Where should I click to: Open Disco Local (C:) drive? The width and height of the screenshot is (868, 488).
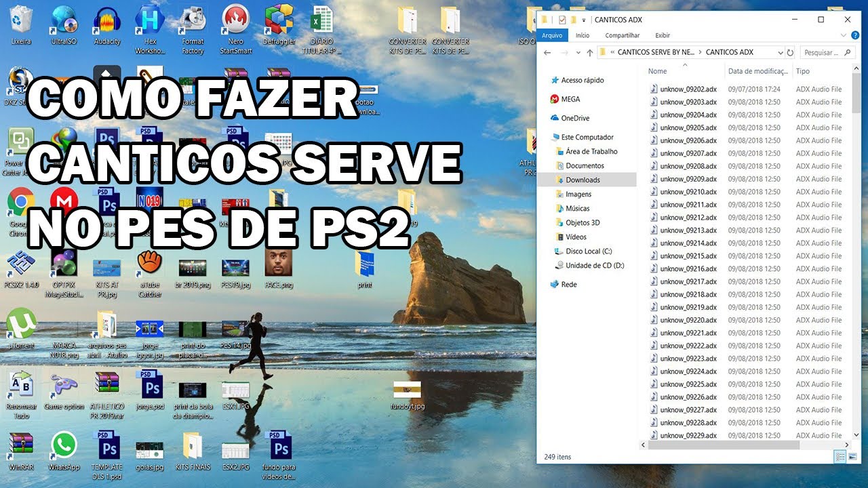pos(589,251)
